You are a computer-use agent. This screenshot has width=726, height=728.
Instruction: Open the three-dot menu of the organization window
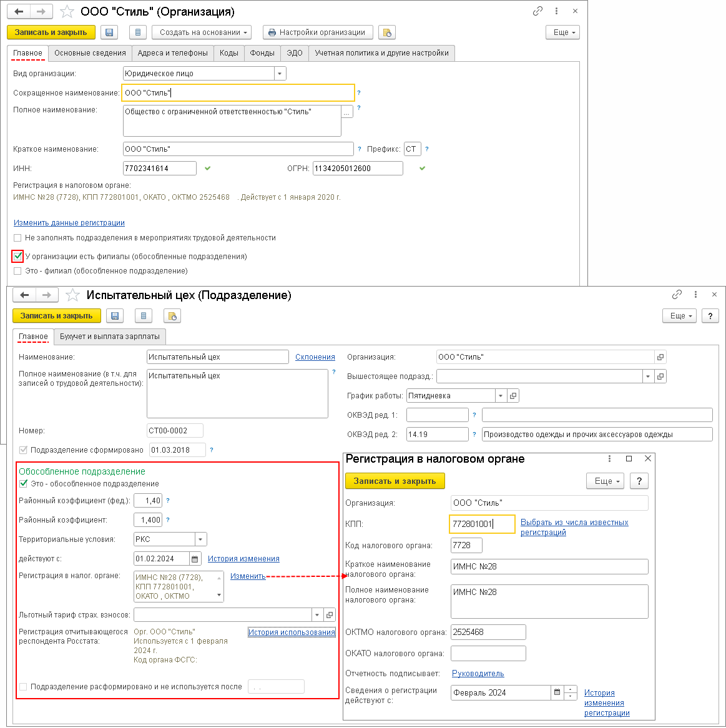[x=556, y=11]
